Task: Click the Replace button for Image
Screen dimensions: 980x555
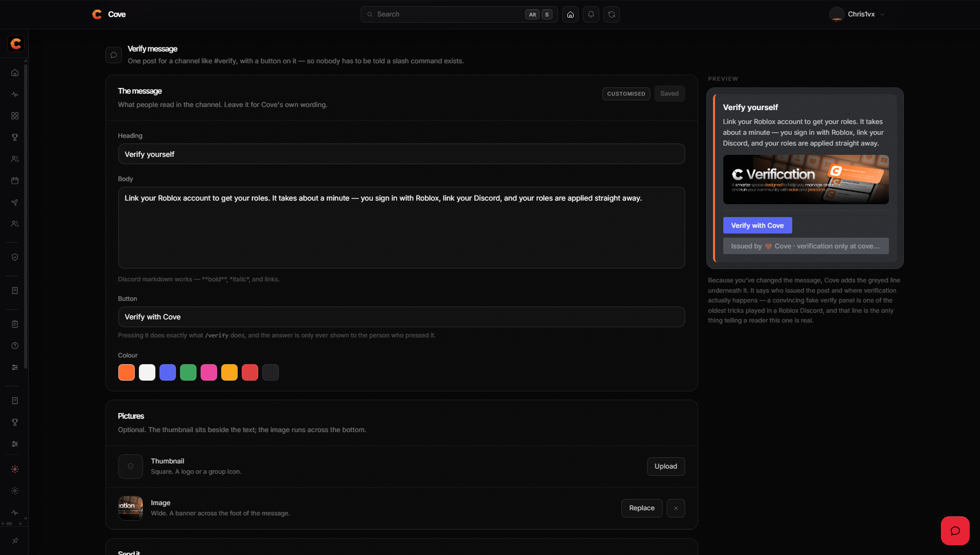Action: 642,508
